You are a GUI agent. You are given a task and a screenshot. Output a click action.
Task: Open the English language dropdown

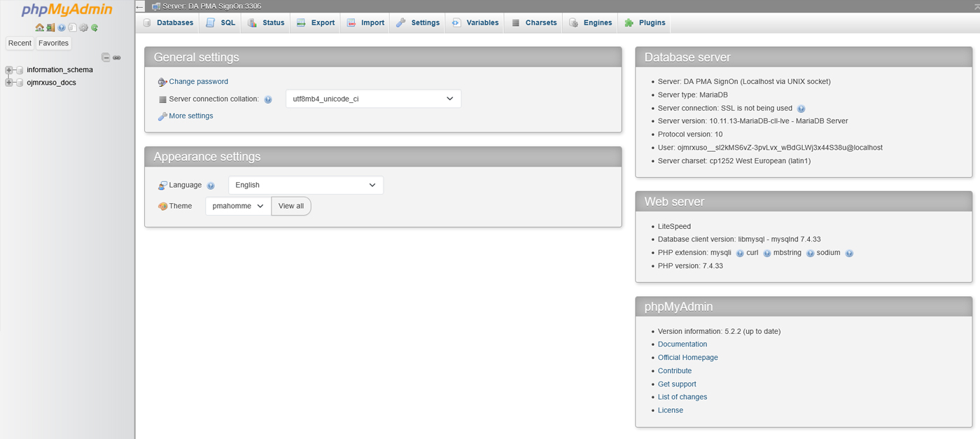[305, 185]
